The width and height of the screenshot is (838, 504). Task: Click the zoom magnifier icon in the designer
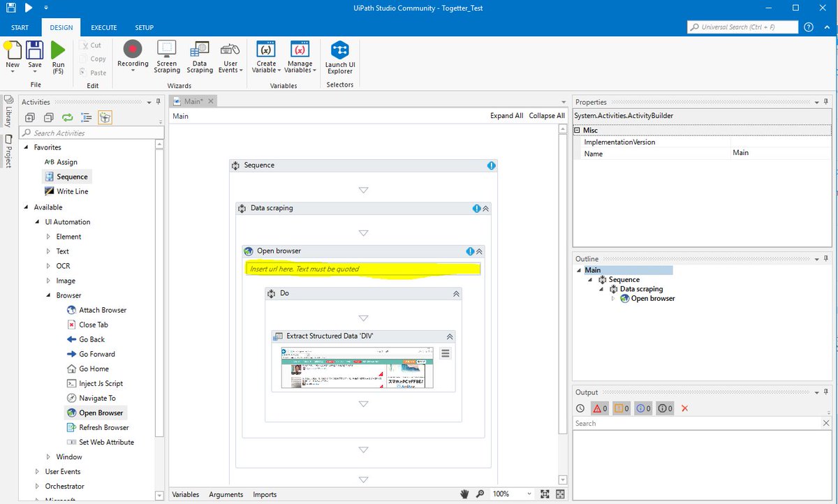(x=480, y=494)
